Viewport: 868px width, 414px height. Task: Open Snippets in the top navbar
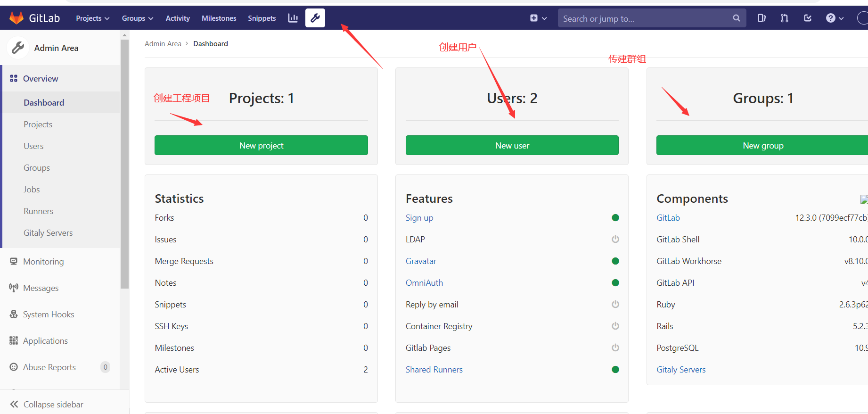click(262, 18)
